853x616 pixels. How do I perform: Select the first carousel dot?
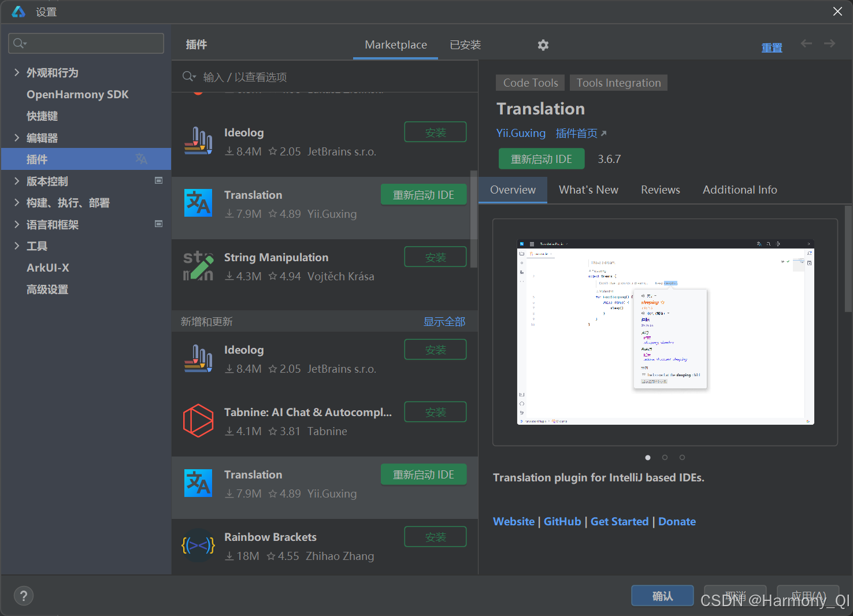point(648,457)
